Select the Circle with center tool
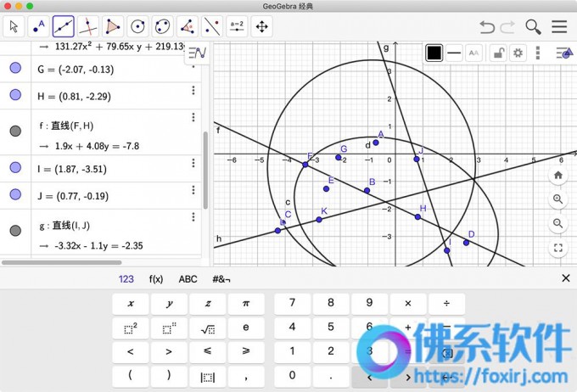 pyautogui.click(x=137, y=26)
